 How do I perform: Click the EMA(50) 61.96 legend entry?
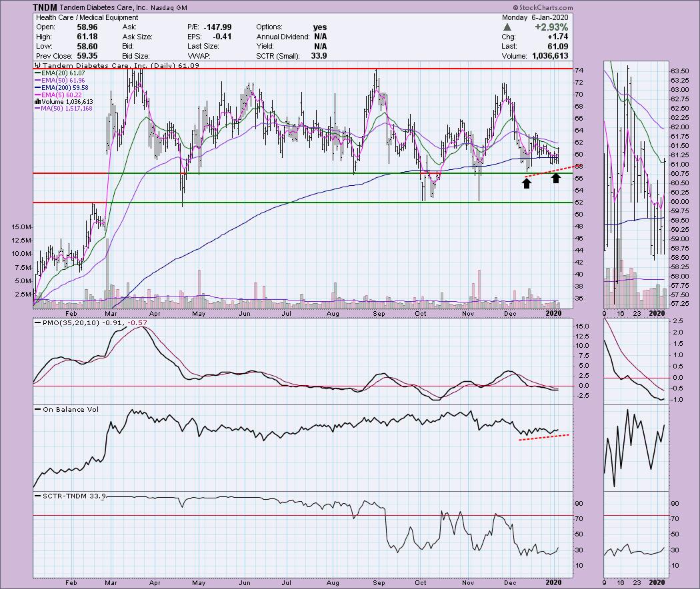pyautogui.click(x=59, y=81)
